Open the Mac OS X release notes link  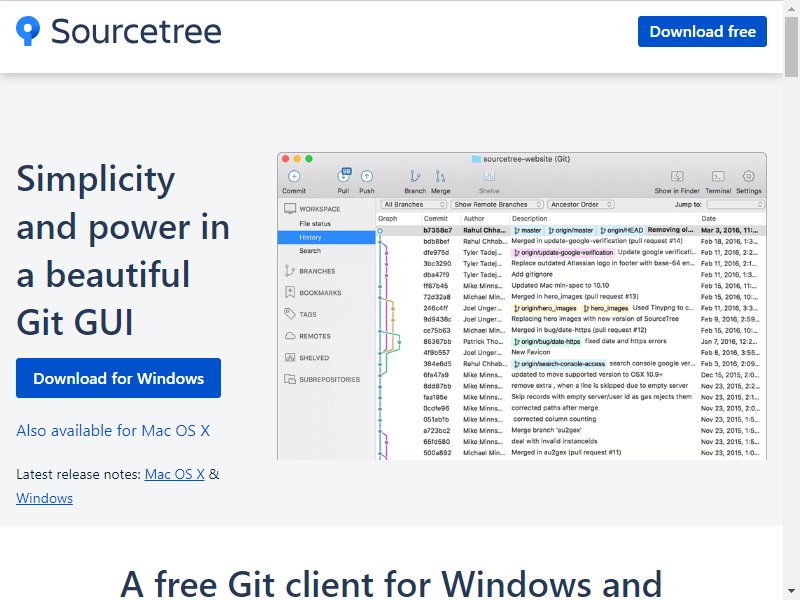pyautogui.click(x=174, y=474)
